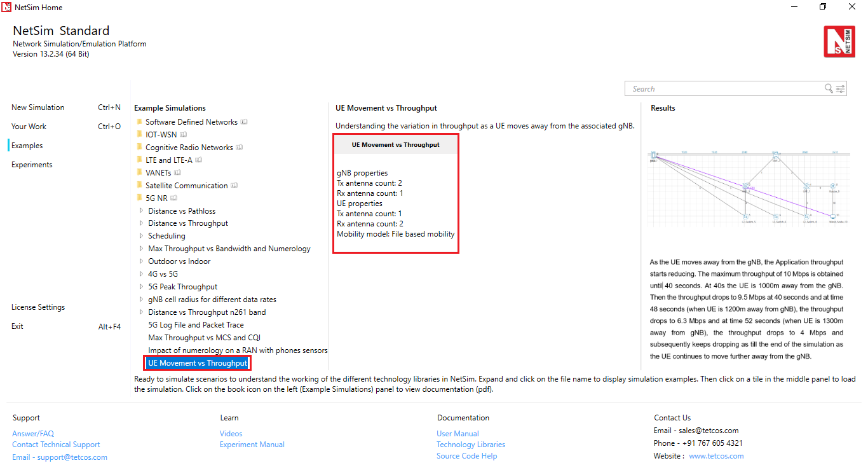
Task: Select New Simulation in the side menu
Action: [x=38, y=107]
